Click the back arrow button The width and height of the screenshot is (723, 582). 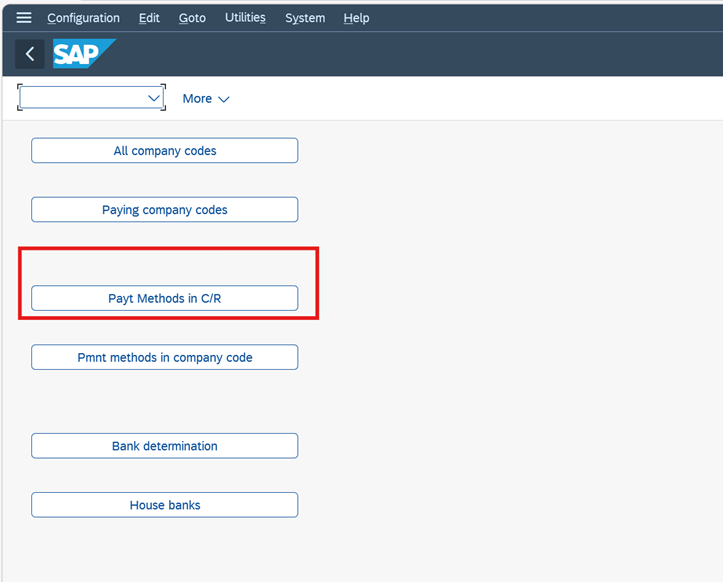(x=30, y=54)
